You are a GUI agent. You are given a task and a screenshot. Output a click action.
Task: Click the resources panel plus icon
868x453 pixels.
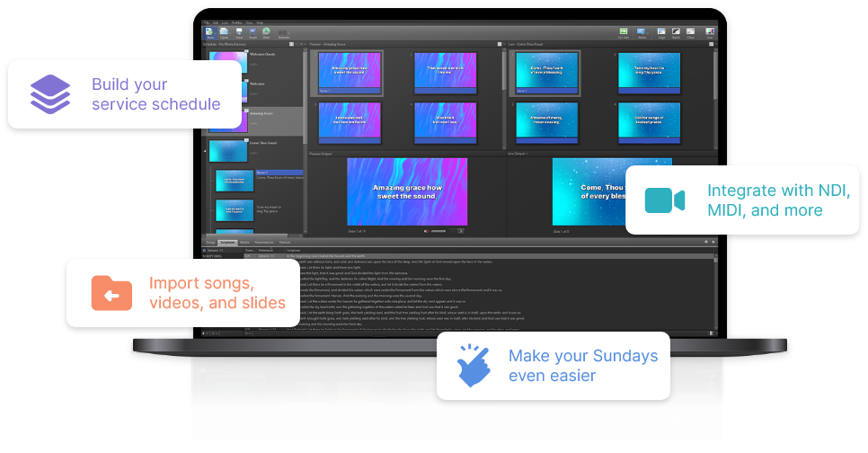pos(705,242)
